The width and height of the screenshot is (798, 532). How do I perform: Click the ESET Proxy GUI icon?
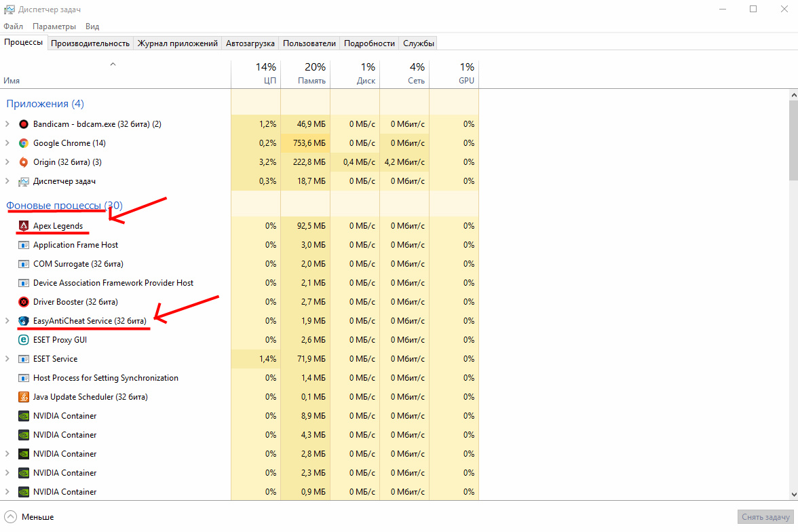[x=23, y=339]
